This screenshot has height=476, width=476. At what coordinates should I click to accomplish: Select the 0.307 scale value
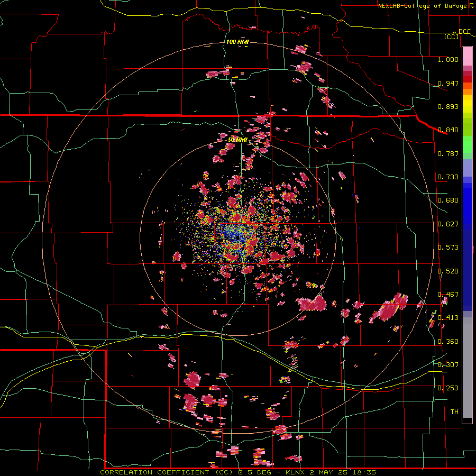pyautogui.click(x=448, y=364)
